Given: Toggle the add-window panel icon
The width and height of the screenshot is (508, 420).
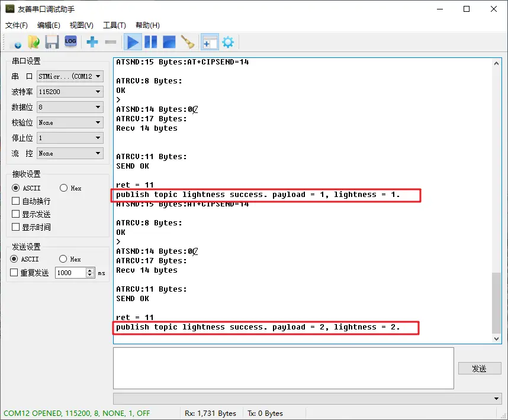Looking at the screenshot, I should point(210,42).
